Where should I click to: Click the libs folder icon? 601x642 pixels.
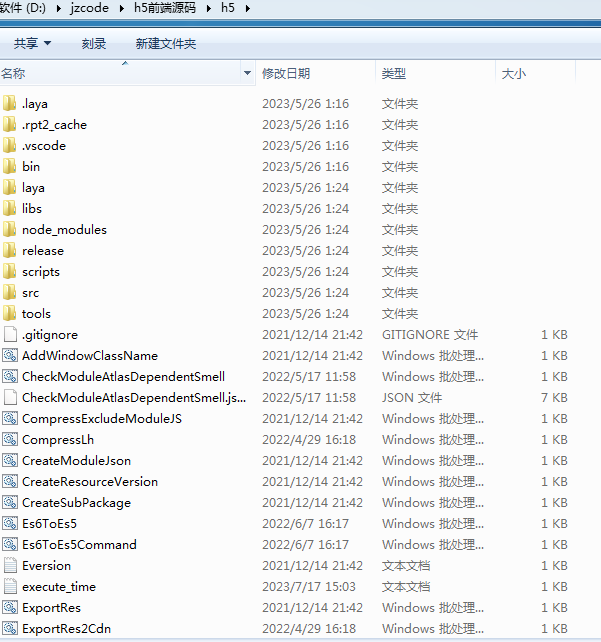click(10, 208)
